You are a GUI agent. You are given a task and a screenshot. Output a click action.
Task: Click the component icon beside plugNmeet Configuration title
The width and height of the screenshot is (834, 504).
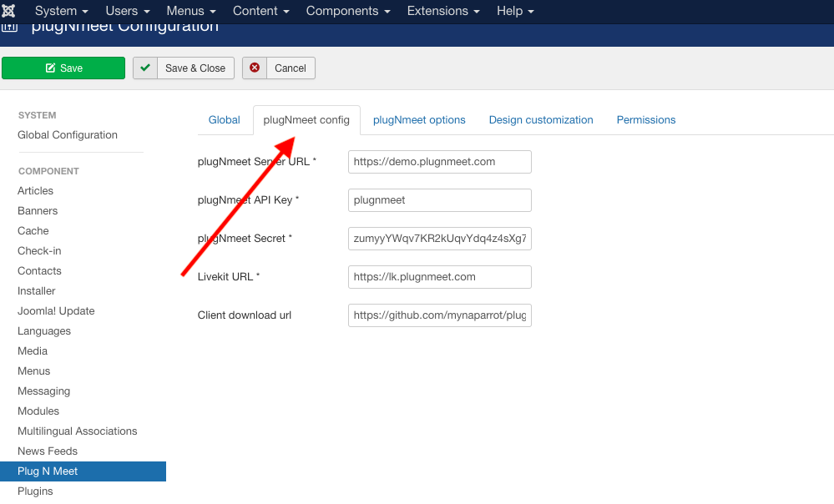pos(10,26)
